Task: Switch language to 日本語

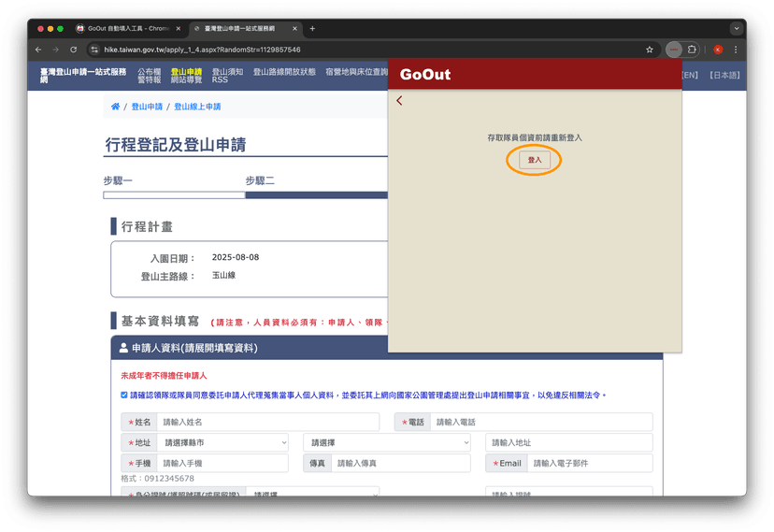Action: (724, 75)
